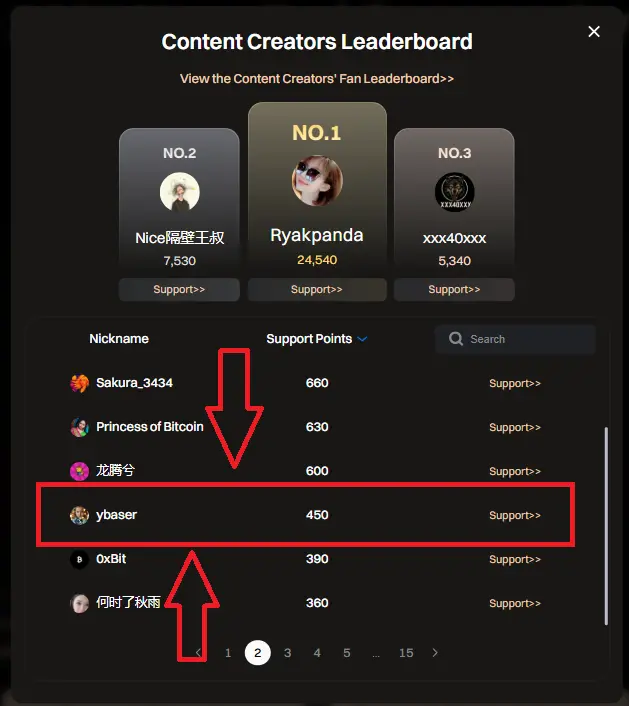The image size is (629, 706).
Task: Open the Content Creators' Fan Leaderboard link
Action: click(317, 79)
